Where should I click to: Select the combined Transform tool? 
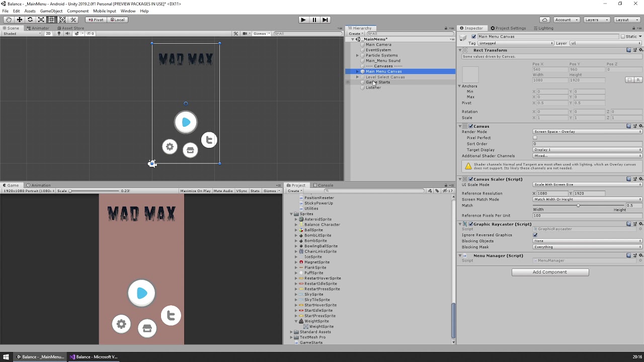click(x=62, y=20)
